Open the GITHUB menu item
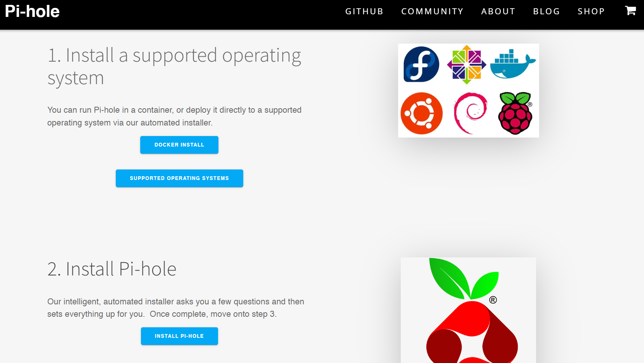This screenshot has height=363, width=644. pos(364,11)
